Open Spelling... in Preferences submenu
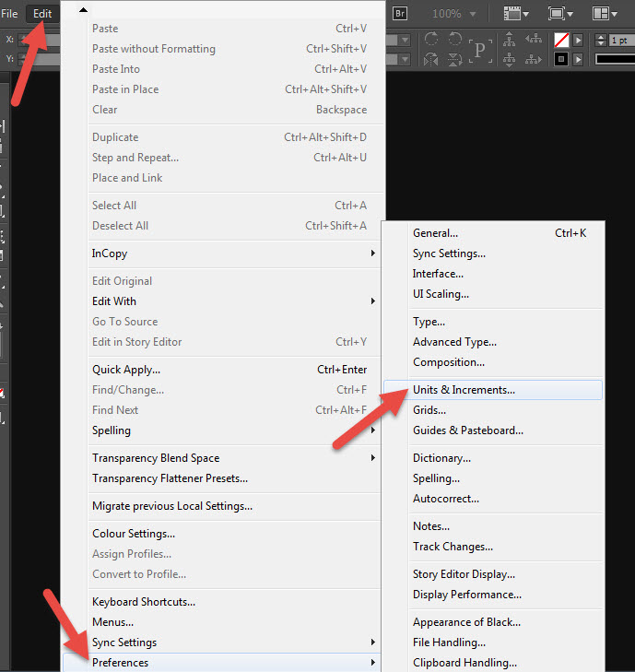Viewport: 635px width, 672px height. click(x=493, y=478)
